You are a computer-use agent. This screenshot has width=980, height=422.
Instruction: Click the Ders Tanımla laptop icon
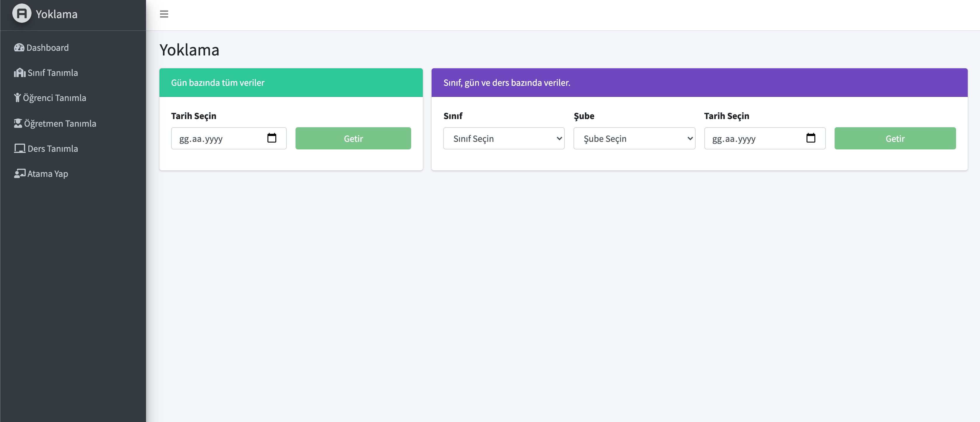point(19,148)
